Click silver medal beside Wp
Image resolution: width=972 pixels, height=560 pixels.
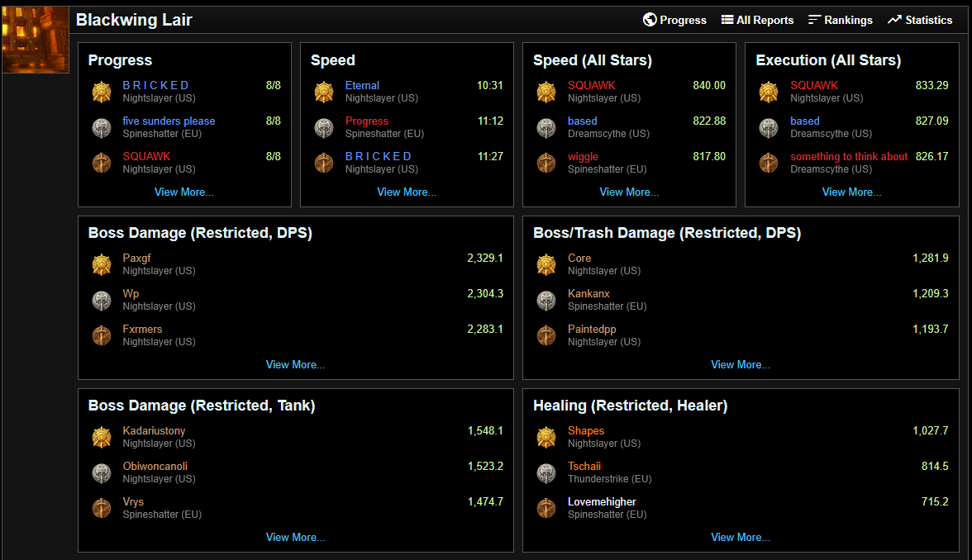coord(102,301)
